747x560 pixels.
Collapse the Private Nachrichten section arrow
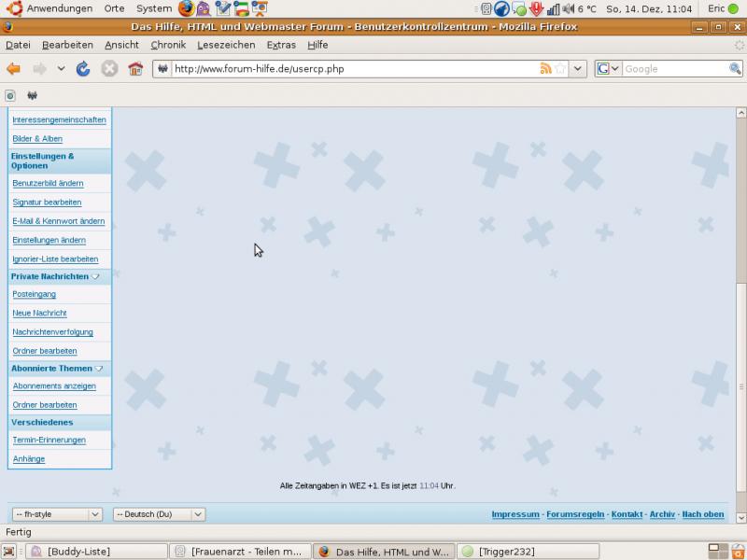tap(95, 277)
